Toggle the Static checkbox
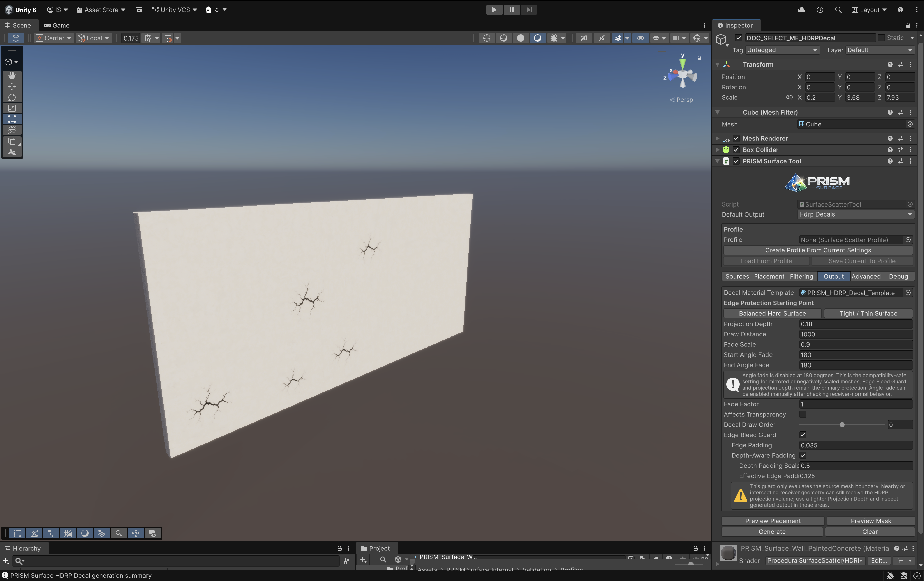924x581 pixels. [x=881, y=38]
